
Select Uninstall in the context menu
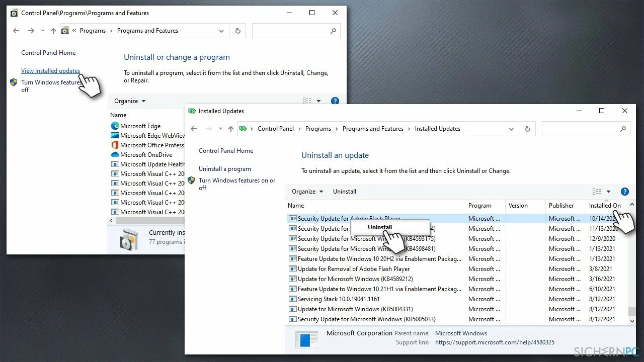pos(380,227)
